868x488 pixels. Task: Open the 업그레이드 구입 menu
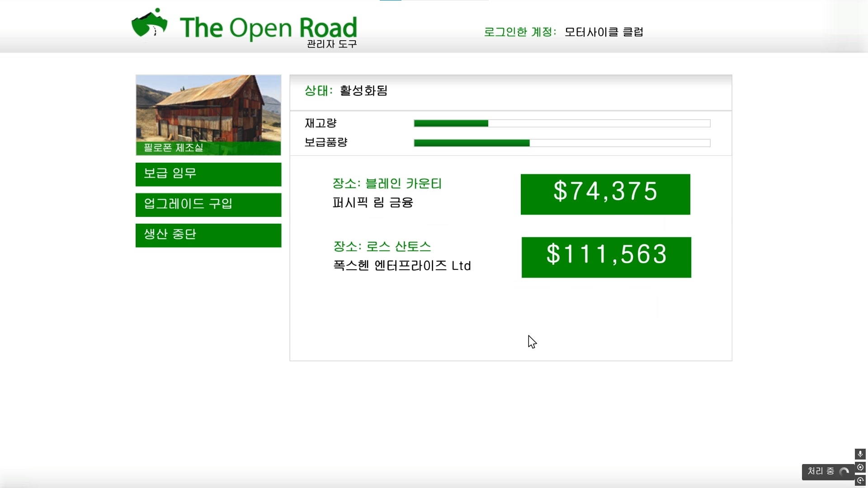point(208,205)
